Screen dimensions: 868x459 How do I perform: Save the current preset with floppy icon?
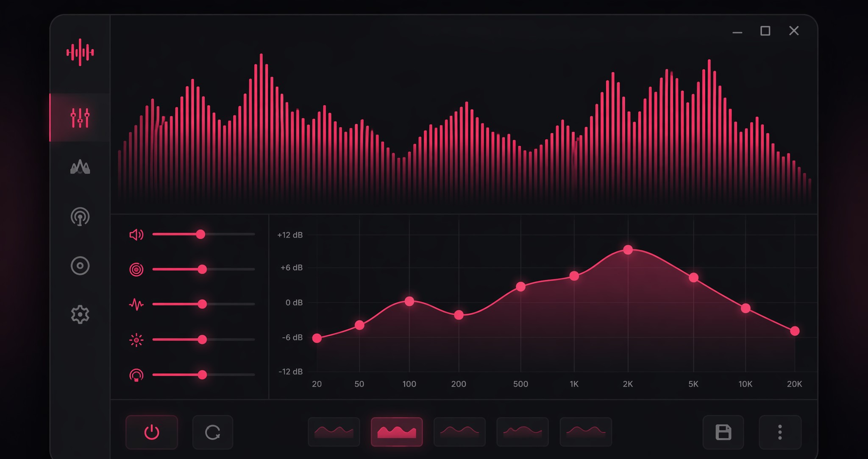pyautogui.click(x=723, y=432)
